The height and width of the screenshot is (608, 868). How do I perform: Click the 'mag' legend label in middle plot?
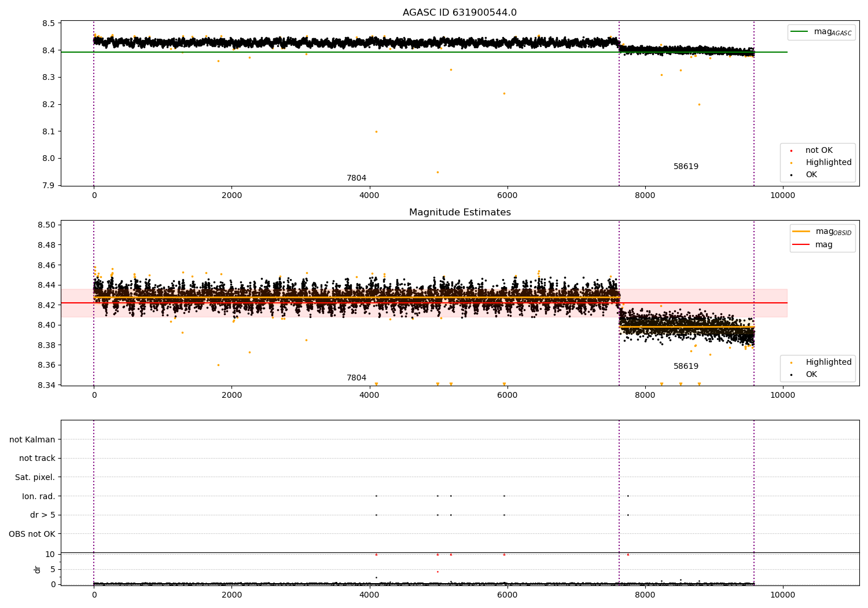[x=824, y=245]
